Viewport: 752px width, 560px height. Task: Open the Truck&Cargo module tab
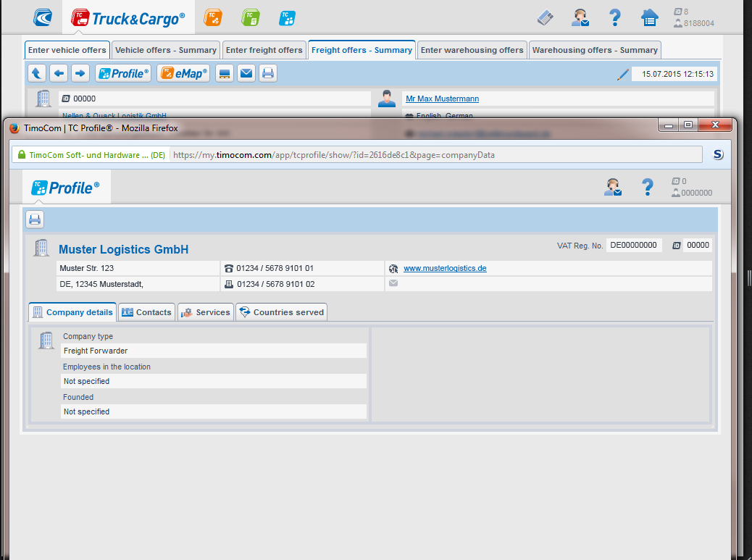click(128, 18)
